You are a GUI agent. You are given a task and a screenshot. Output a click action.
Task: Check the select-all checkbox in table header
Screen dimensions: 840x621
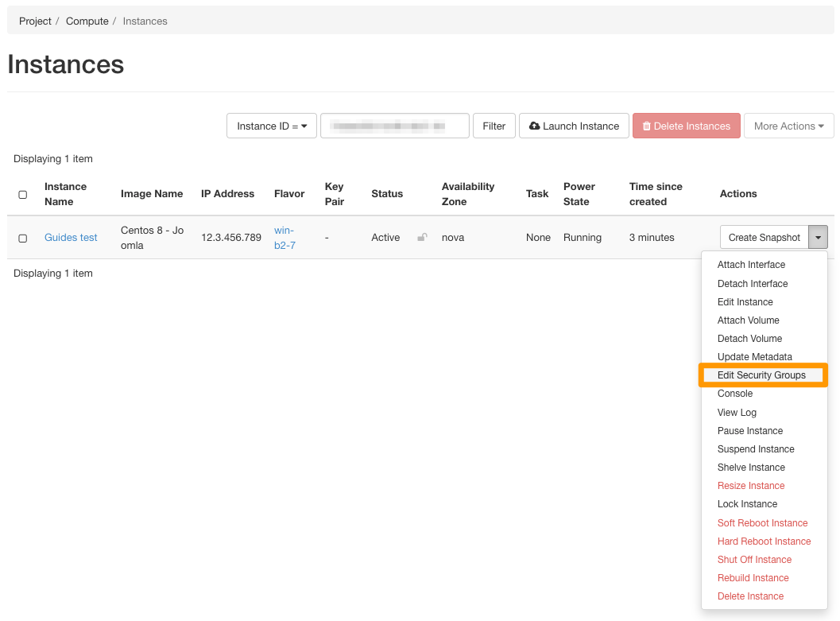(22, 194)
